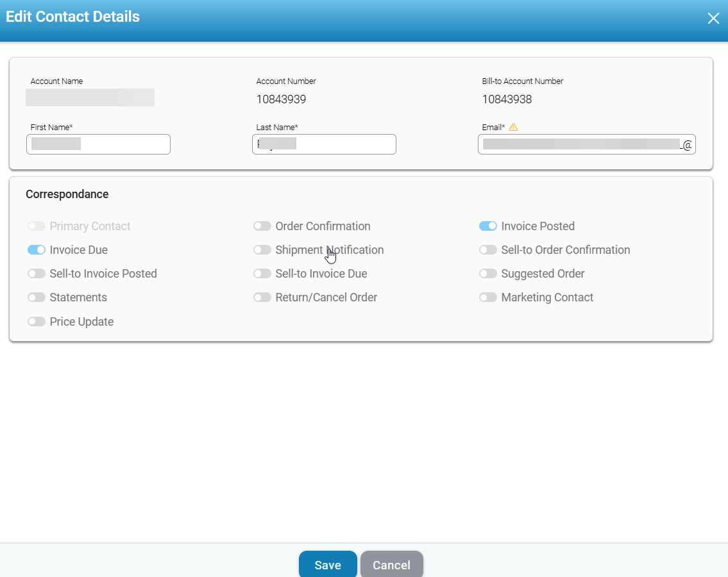Enable the Price Update toggle
Image resolution: width=728 pixels, height=577 pixels.
(37, 322)
